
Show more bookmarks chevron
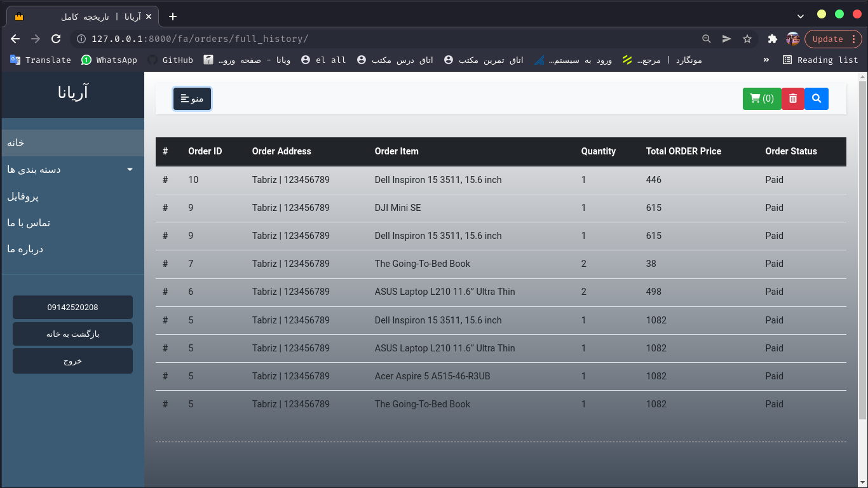coord(766,60)
